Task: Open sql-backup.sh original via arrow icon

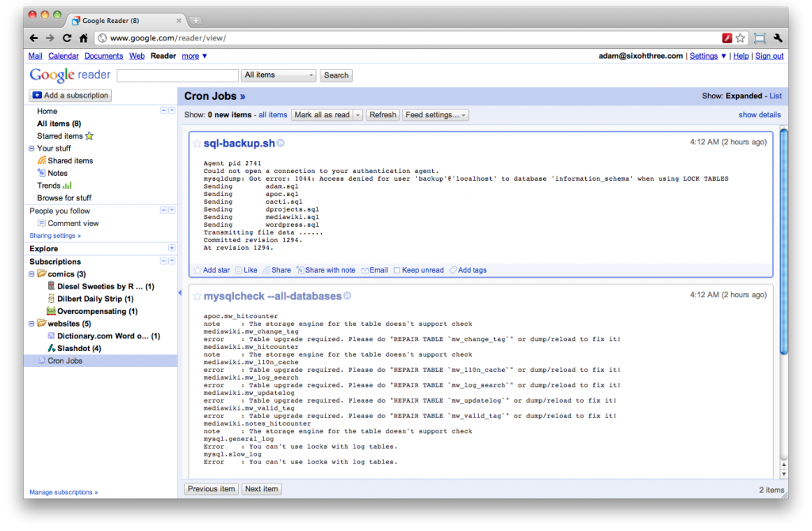Action: (281, 143)
